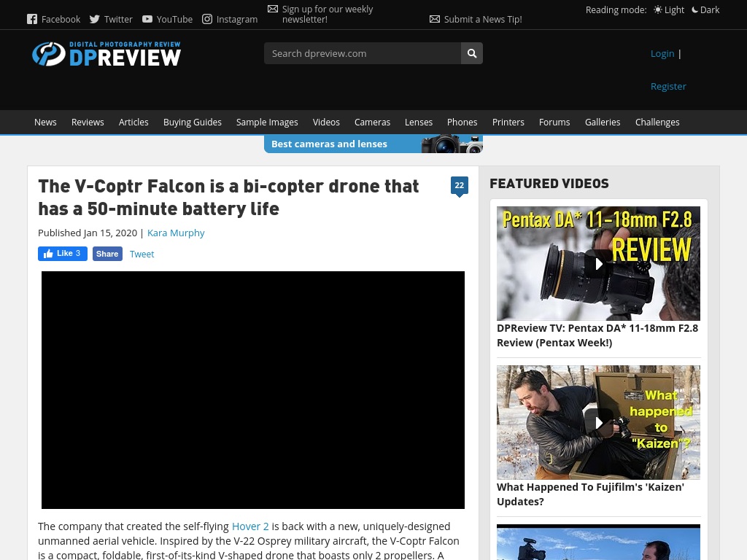Open the Galleries menu item

click(x=602, y=122)
